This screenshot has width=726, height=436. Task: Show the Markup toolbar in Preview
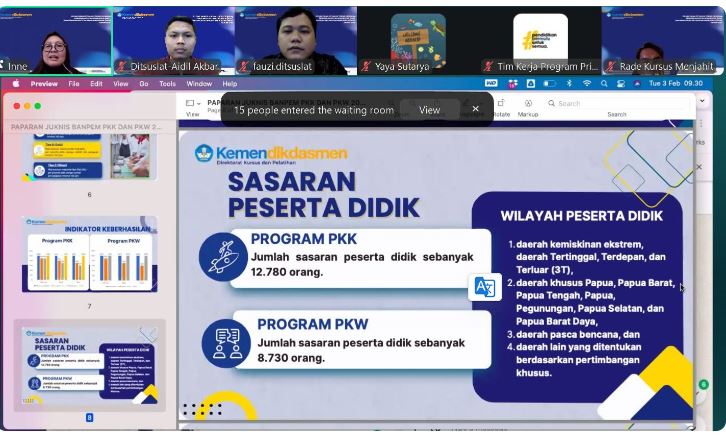528,108
